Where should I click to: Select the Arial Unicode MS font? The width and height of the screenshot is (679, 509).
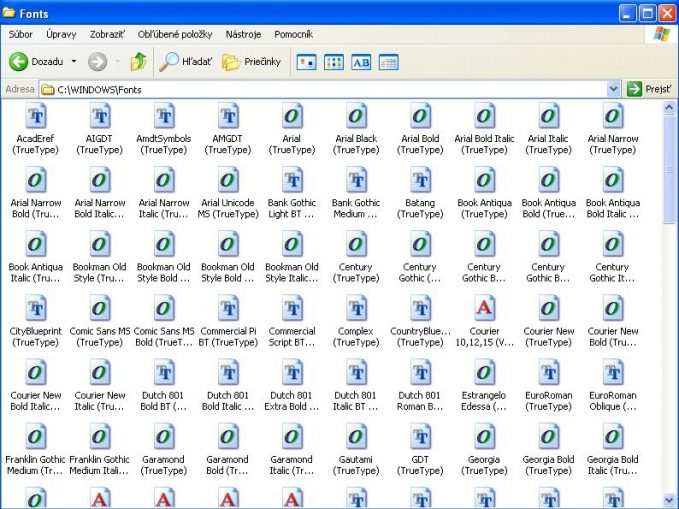pos(228,193)
